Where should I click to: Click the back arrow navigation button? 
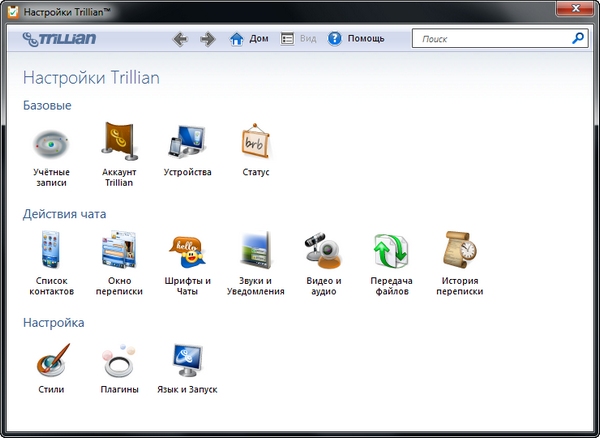pos(180,39)
